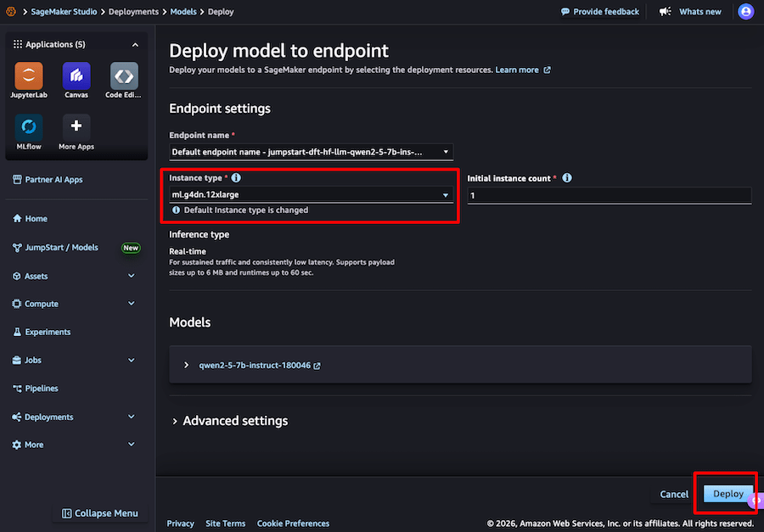Viewport: 764px width, 532px height.
Task: Expand the Assets menu
Action: click(131, 276)
